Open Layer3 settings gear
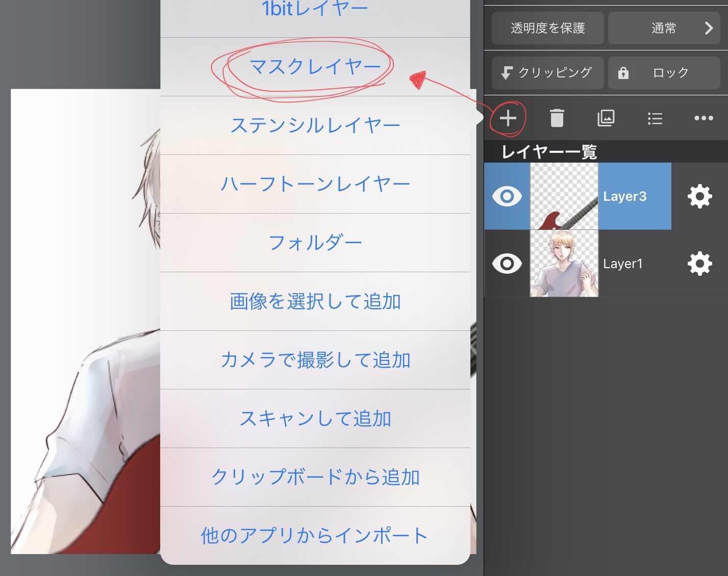 click(x=699, y=196)
